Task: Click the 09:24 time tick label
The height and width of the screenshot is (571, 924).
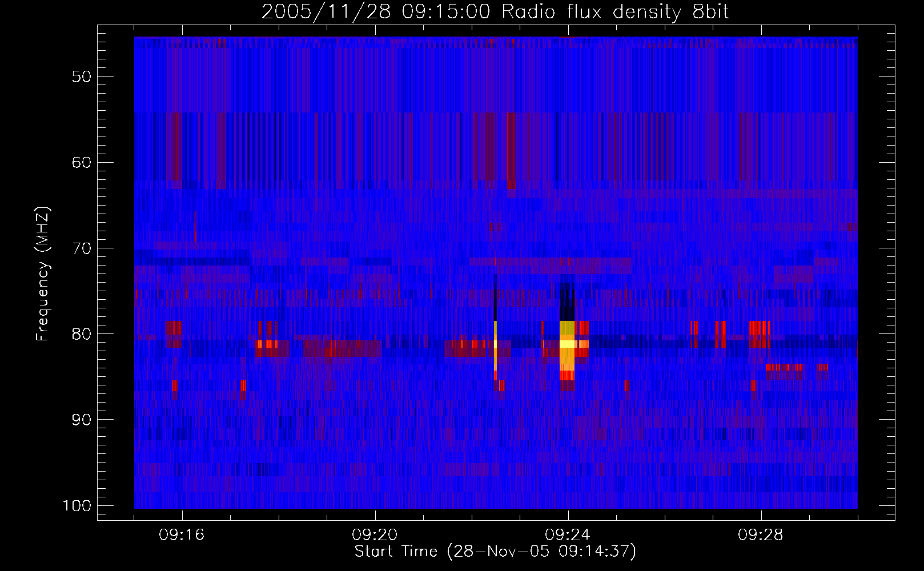Action: point(568,535)
